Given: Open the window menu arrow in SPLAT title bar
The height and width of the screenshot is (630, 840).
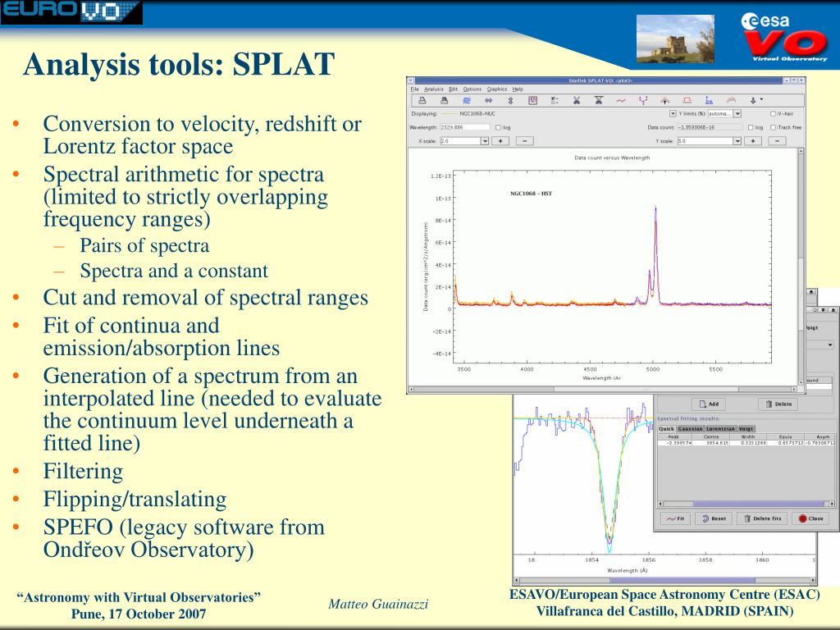Looking at the screenshot, I should [411, 80].
